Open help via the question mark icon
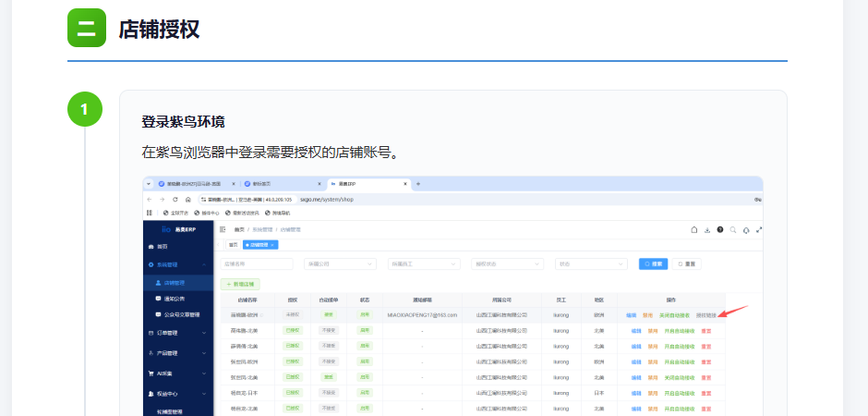Image resolution: width=868 pixels, height=416 pixels. click(x=720, y=229)
